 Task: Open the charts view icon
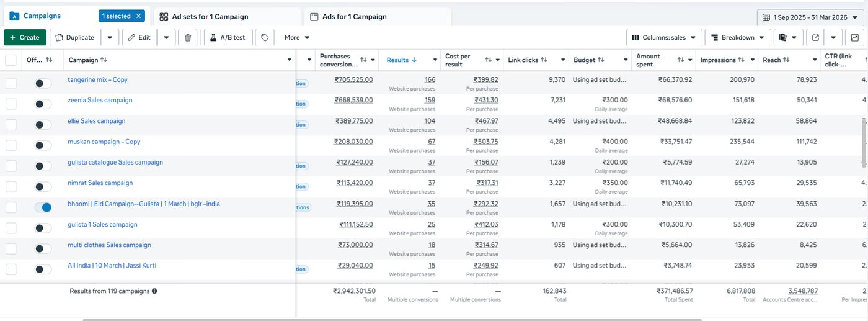tap(855, 37)
